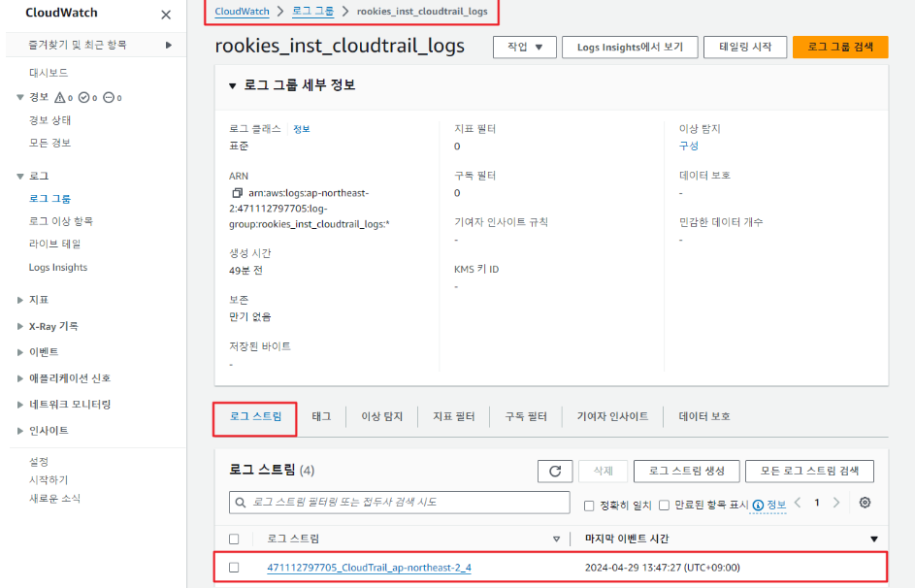Click 구성 link under 이상 탐지
Viewport: 915px width, 588px height.
pyautogui.click(x=689, y=146)
